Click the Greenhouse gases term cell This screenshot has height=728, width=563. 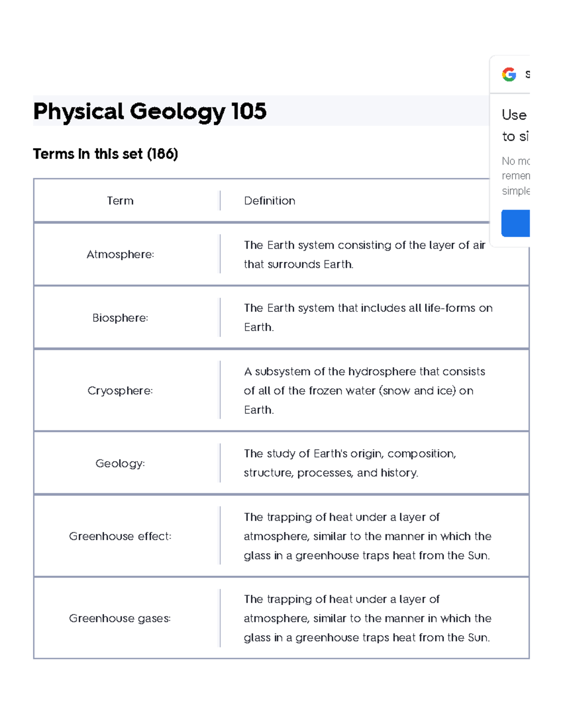pyautogui.click(x=121, y=618)
